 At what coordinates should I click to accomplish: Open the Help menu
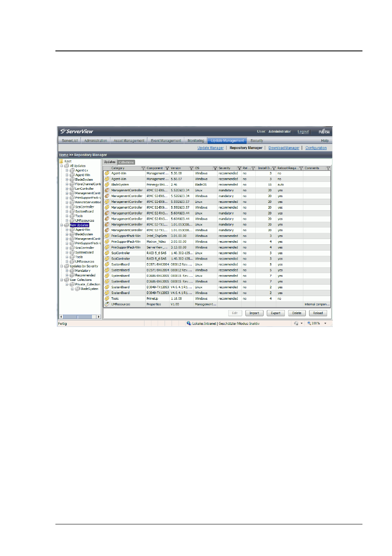coord(325,141)
